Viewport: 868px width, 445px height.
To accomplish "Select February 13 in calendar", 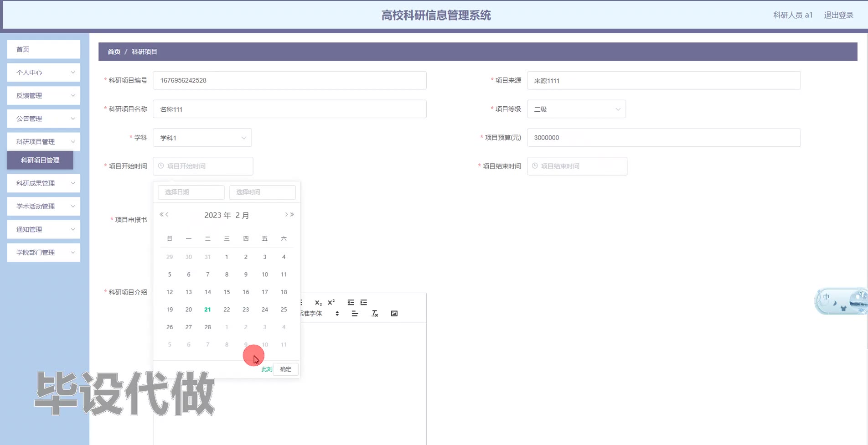I will point(189,292).
